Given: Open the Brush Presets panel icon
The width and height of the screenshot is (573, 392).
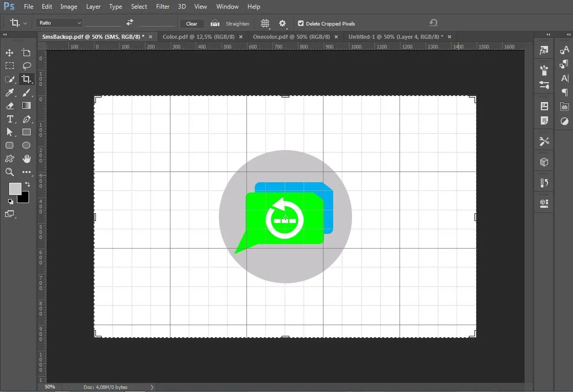Looking at the screenshot, I should click(x=544, y=69).
